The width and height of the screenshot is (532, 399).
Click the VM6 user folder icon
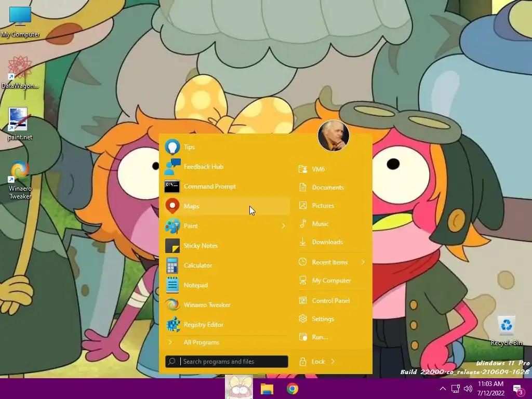(x=303, y=169)
